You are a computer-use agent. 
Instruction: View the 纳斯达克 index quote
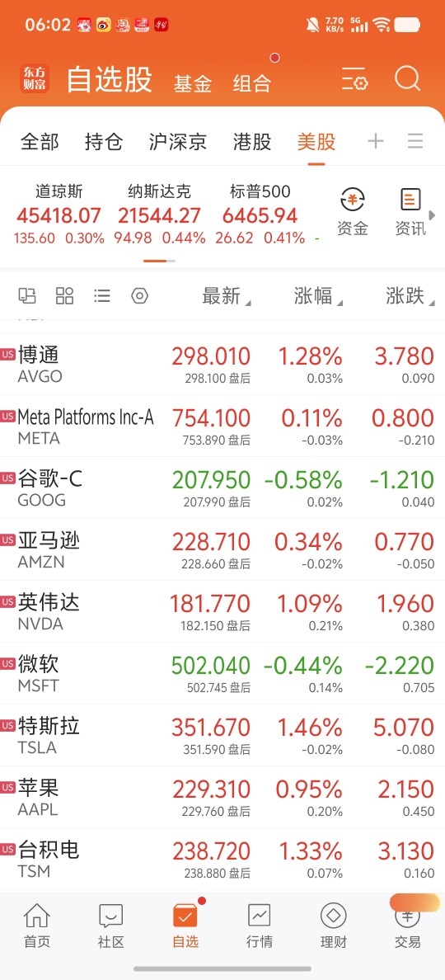(x=159, y=214)
